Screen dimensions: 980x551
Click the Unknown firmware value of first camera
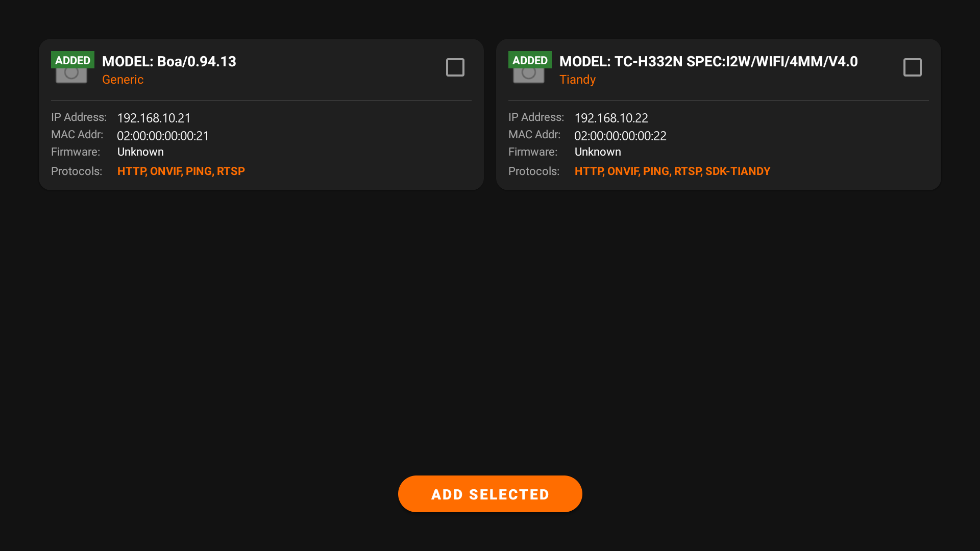pos(140,152)
